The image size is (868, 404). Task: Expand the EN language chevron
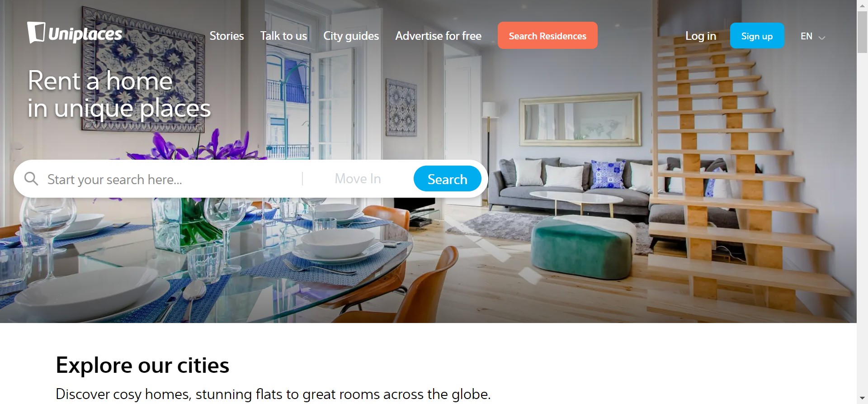point(822,38)
